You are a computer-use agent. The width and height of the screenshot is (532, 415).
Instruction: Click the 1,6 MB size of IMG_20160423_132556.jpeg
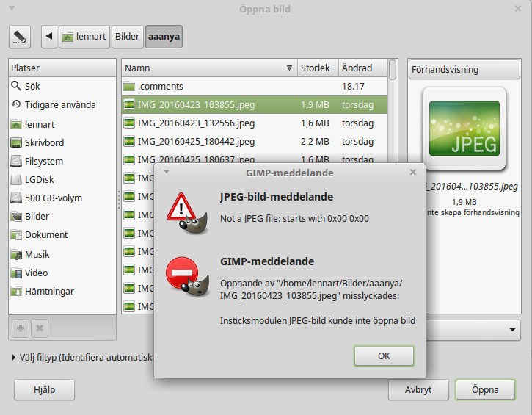[315, 123]
